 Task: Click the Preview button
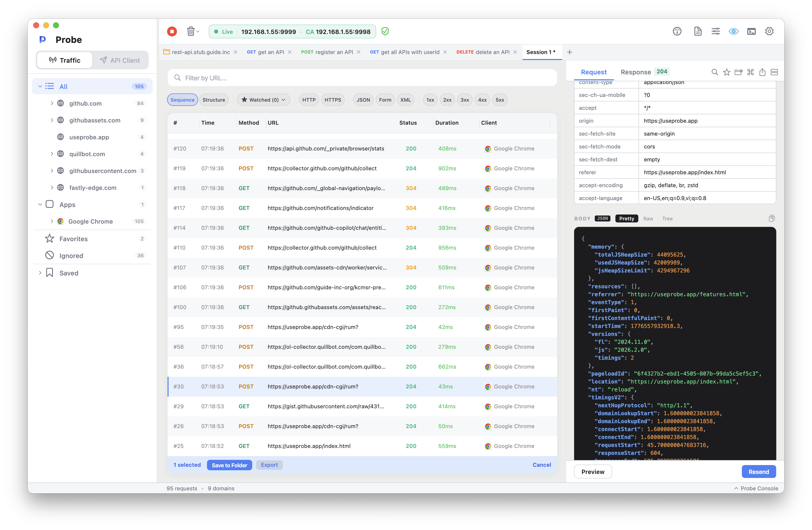click(x=593, y=472)
